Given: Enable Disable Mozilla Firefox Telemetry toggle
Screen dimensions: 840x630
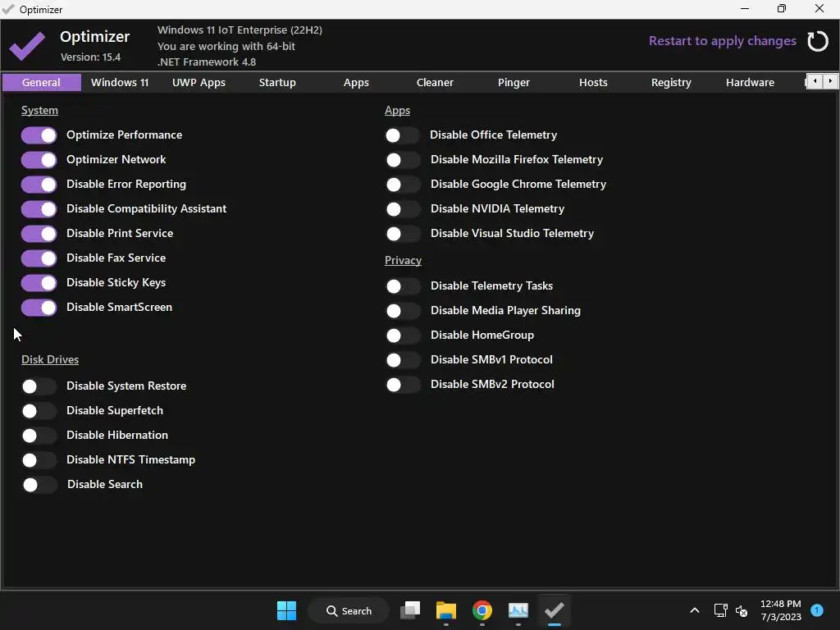Looking at the screenshot, I should click(x=403, y=160).
